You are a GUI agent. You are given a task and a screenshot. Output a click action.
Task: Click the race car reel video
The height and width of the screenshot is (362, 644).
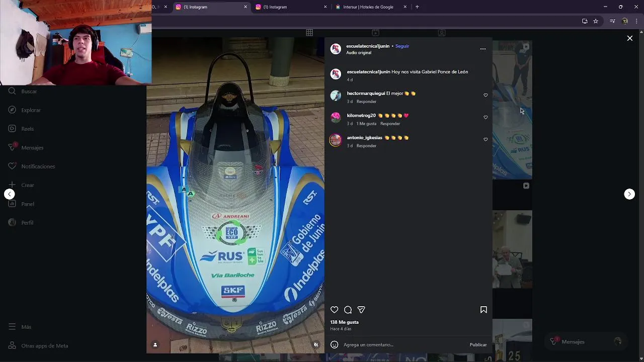[235, 195]
